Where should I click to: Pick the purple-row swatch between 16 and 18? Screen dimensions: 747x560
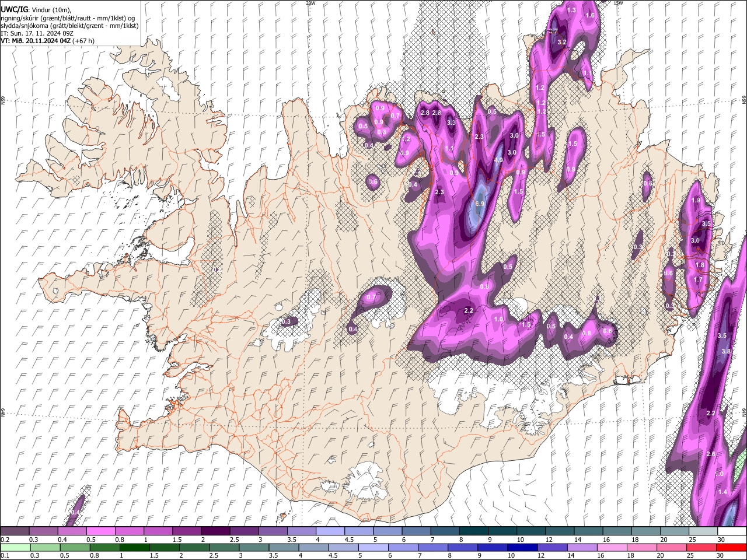pos(617,531)
